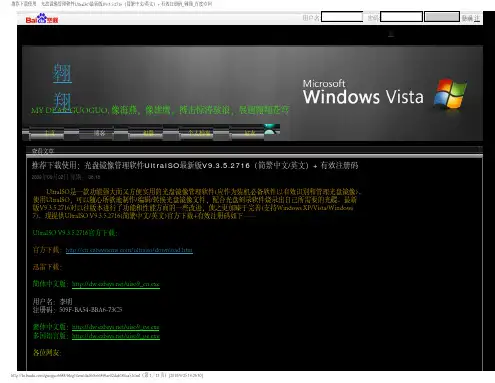The width and height of the screenshot is (495, 383).
Task: Open the 好友 navigation tab
Action: [249, 133]
